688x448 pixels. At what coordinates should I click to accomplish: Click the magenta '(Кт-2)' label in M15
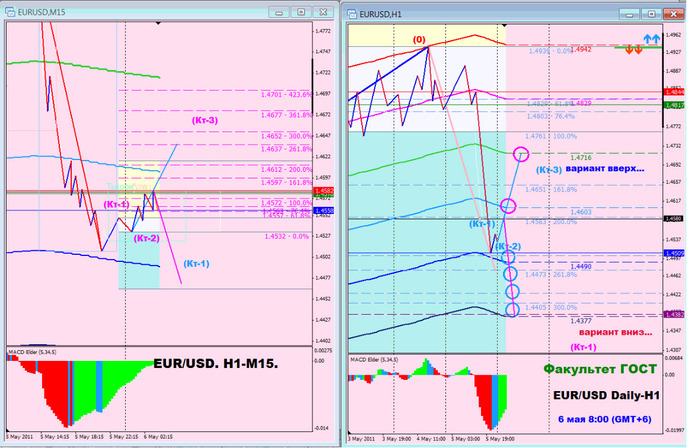(147, 239)
